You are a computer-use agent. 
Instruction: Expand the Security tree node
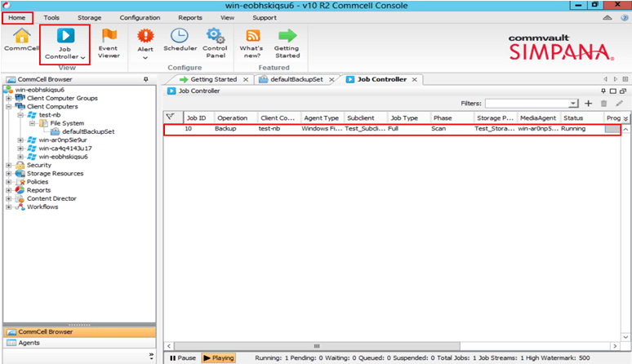[x=9, y=165]
